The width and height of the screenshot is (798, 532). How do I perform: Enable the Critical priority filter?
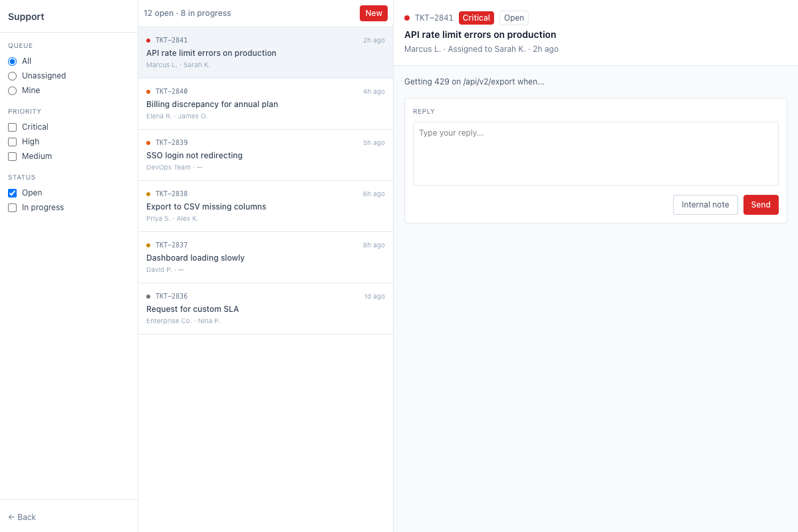point(11,126)
